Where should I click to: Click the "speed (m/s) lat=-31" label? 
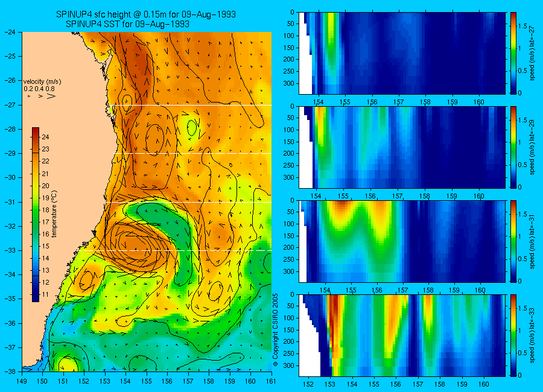[532, 241]
